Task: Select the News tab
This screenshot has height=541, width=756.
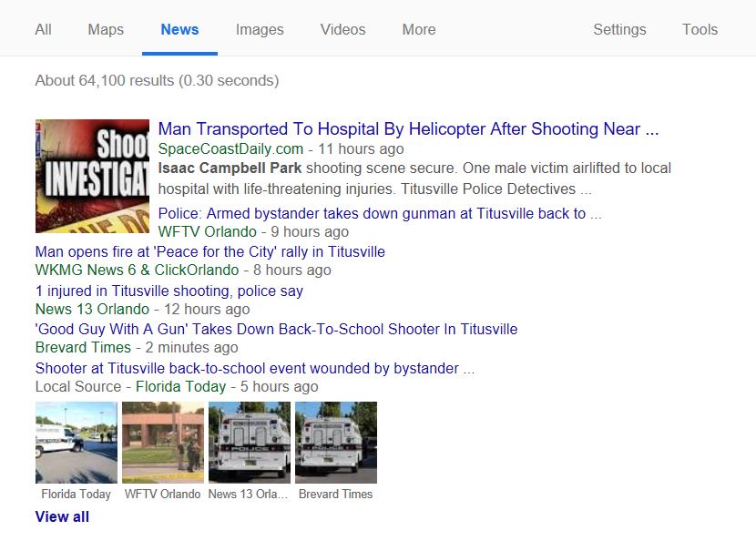Action: click(179, 29)
